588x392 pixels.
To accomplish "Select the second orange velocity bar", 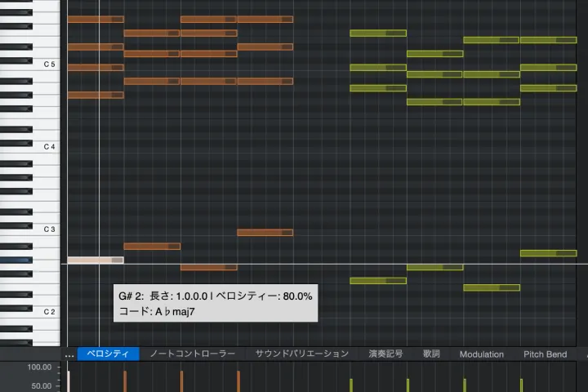I will click(x=182, y=381).
